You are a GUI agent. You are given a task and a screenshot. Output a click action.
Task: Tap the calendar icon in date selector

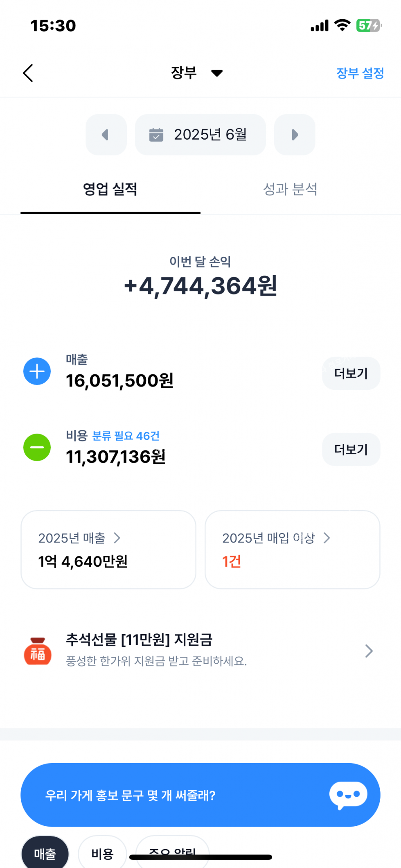[156, 135]
